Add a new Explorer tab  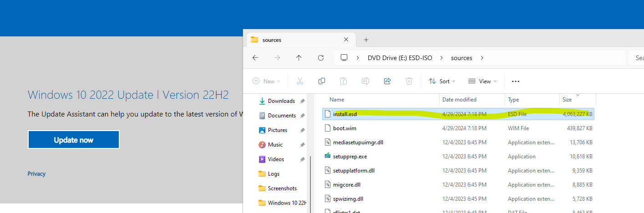[x=366, y=40]
